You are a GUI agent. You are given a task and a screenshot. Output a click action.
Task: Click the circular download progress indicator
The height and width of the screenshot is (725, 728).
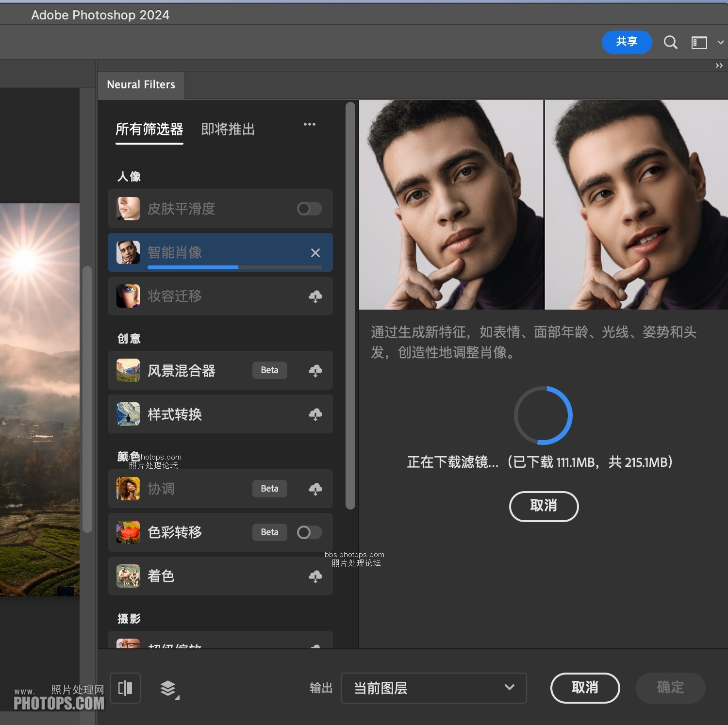(x=543, y=415)
